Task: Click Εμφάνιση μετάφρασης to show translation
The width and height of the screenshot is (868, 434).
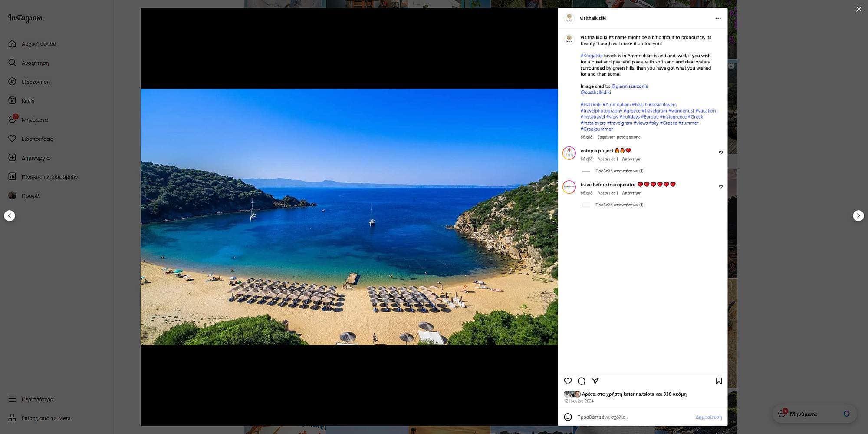Action: [x=618, y=137]
